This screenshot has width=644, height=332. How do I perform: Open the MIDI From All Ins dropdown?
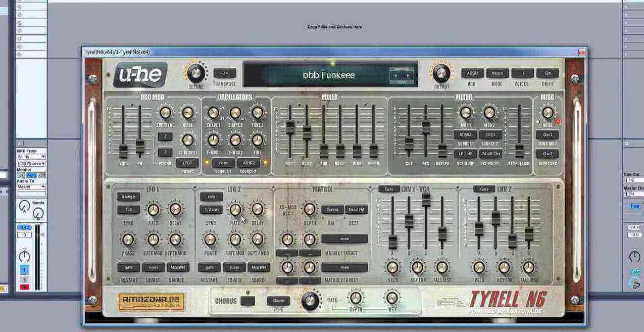(31, 157)
